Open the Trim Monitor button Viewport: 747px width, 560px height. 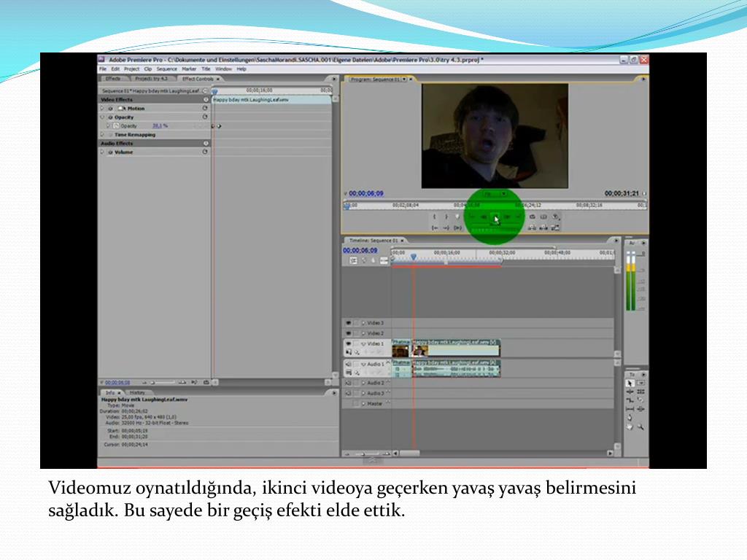[555, 228]
